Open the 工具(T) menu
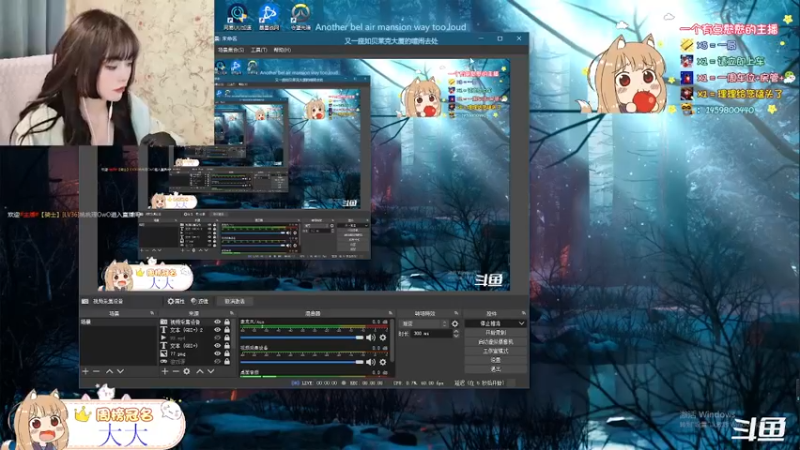Viewport: 800px width, 450px height. click(259, 50)
